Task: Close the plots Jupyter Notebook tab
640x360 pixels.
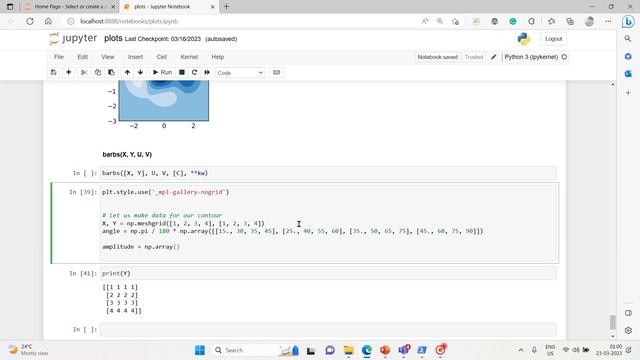Action: click(212, 7)
